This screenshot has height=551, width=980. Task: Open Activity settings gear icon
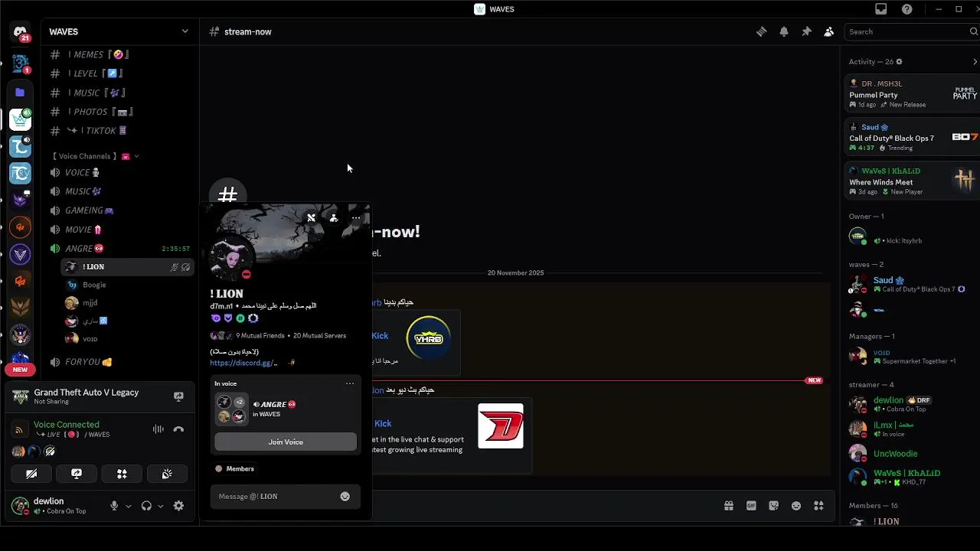899,61
